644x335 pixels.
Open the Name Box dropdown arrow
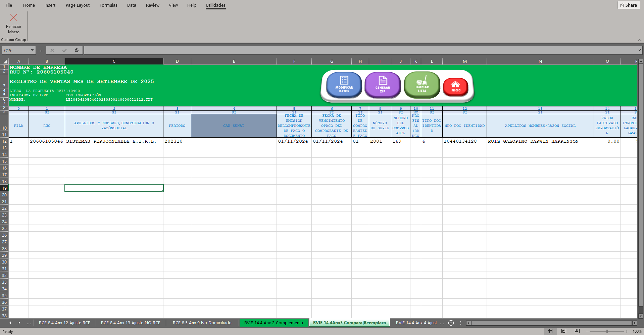(x=32, y=50)
